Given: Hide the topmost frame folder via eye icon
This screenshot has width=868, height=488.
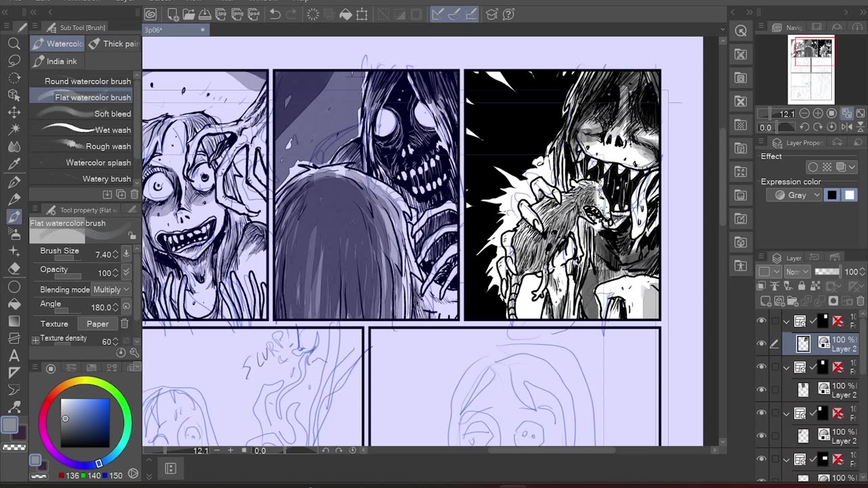Looking at the screenshot, I should pyautogui.click(x=762, y=321).
